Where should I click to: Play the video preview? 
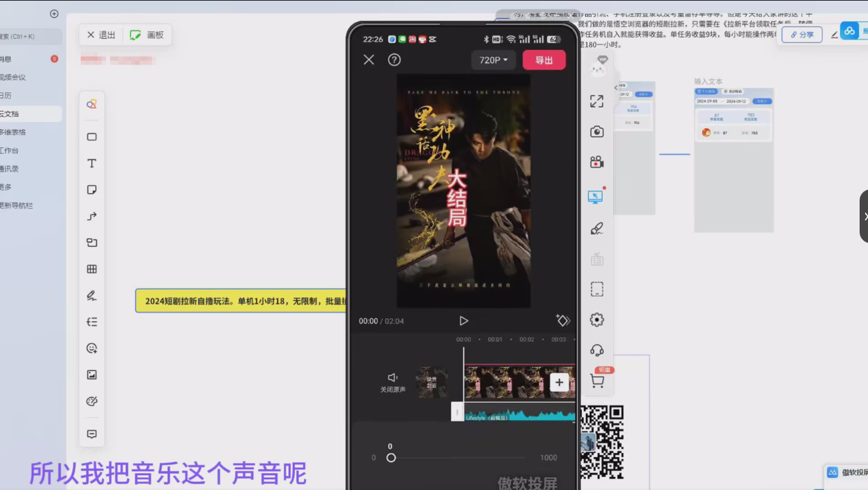point(464,321)
